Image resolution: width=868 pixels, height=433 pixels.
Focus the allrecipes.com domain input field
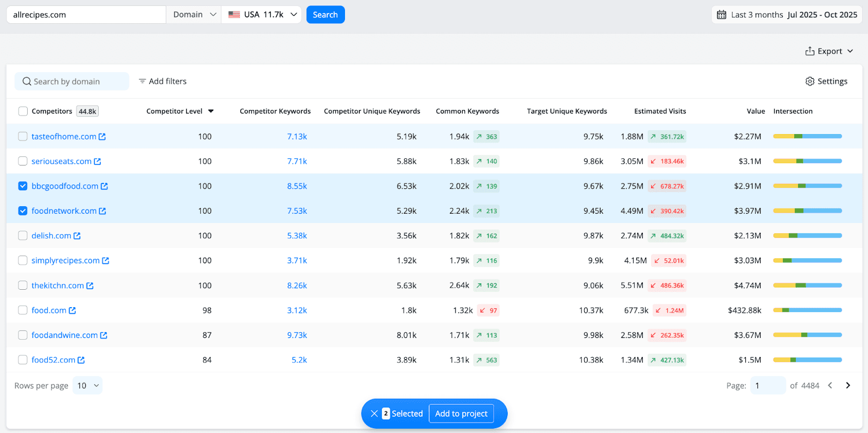point(86,15)
